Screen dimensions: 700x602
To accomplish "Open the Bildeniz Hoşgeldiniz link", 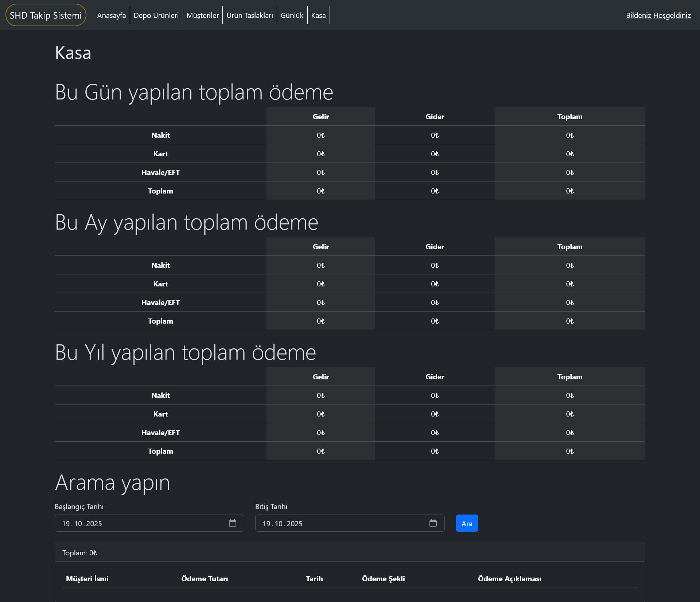I will coord(658,15).
